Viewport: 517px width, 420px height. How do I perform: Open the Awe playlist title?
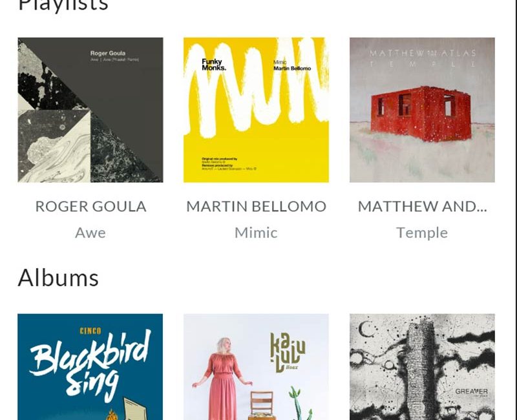[90, 233]
